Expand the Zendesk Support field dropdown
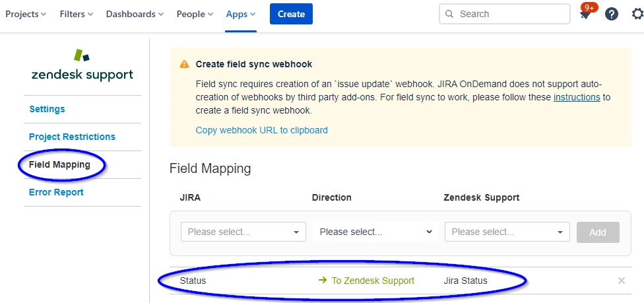644x303 pixels. click(507, 232)
